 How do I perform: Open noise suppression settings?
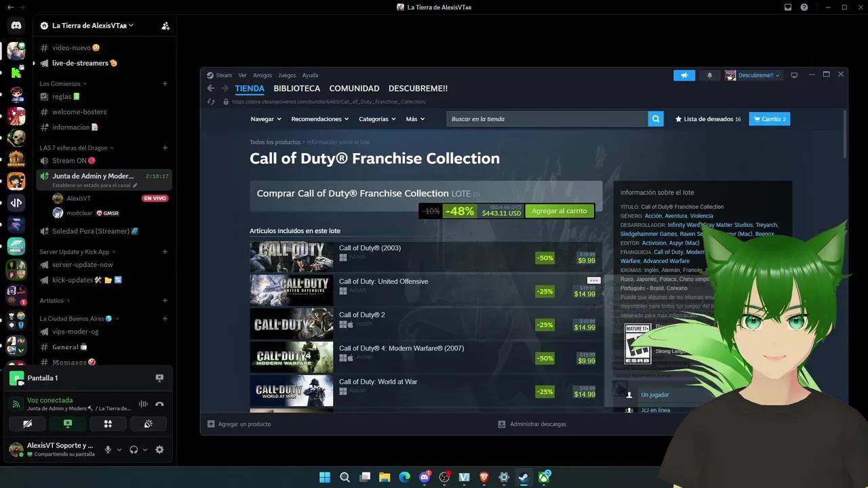(143, 404)
